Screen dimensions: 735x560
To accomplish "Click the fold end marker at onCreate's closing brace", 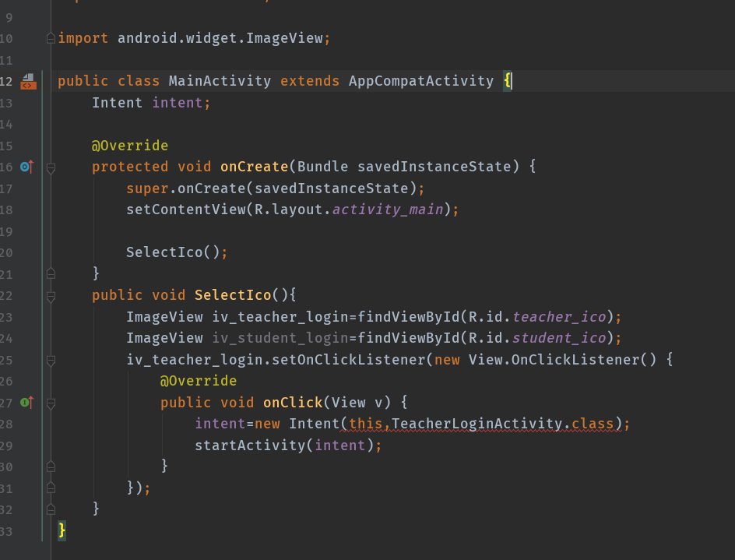I will (x=51, y=273).
